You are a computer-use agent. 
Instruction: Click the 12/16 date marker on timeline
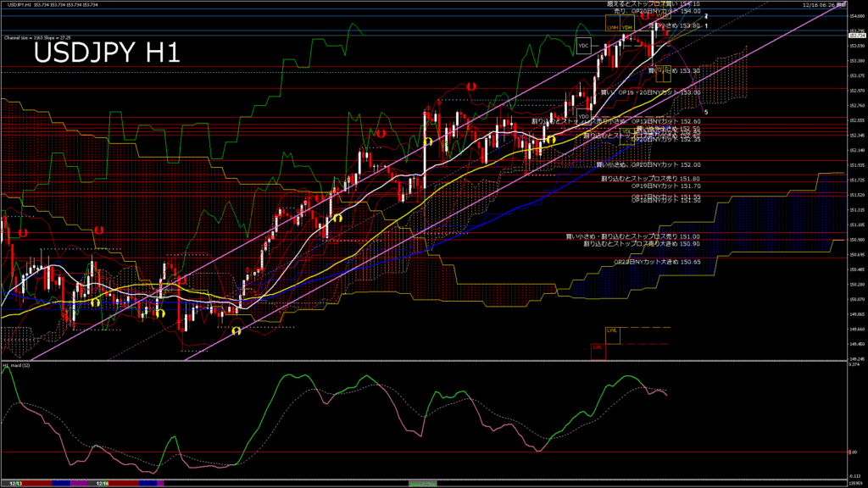[103, 482]
